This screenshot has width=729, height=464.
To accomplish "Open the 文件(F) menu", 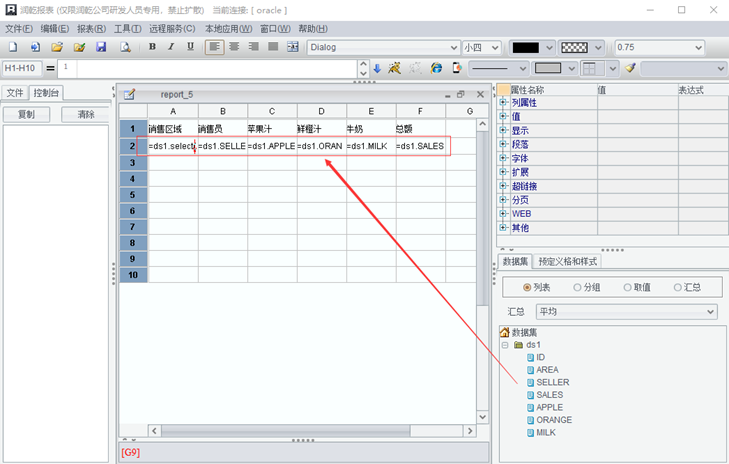I will [19, 29].
